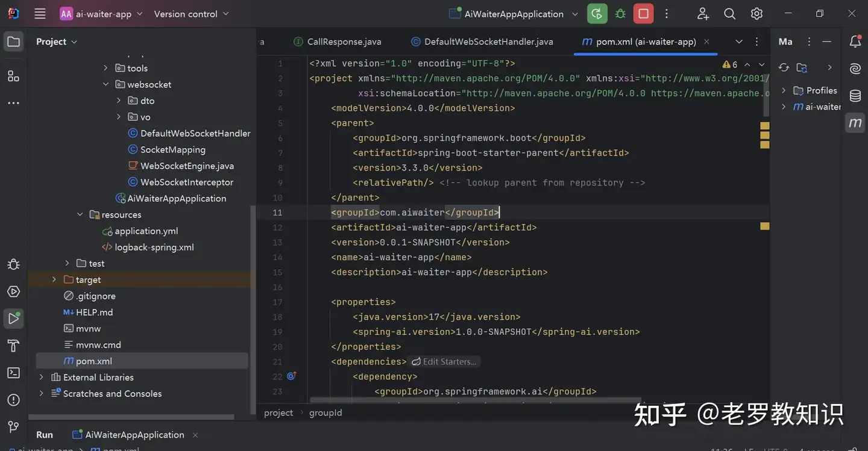Open the ai-waiter-app project dropdown
868x451 pixels.
click(101, 14)
